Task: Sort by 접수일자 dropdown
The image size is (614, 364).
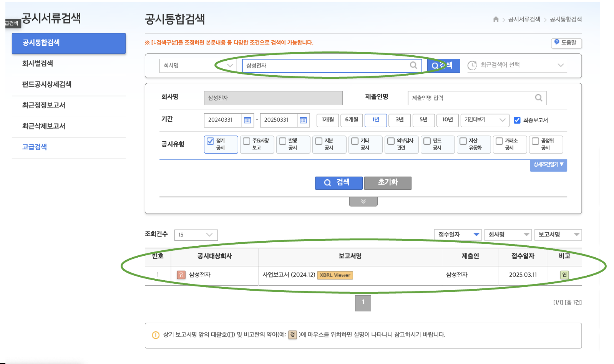Action: pyautogui.click(x=458, y=235)
